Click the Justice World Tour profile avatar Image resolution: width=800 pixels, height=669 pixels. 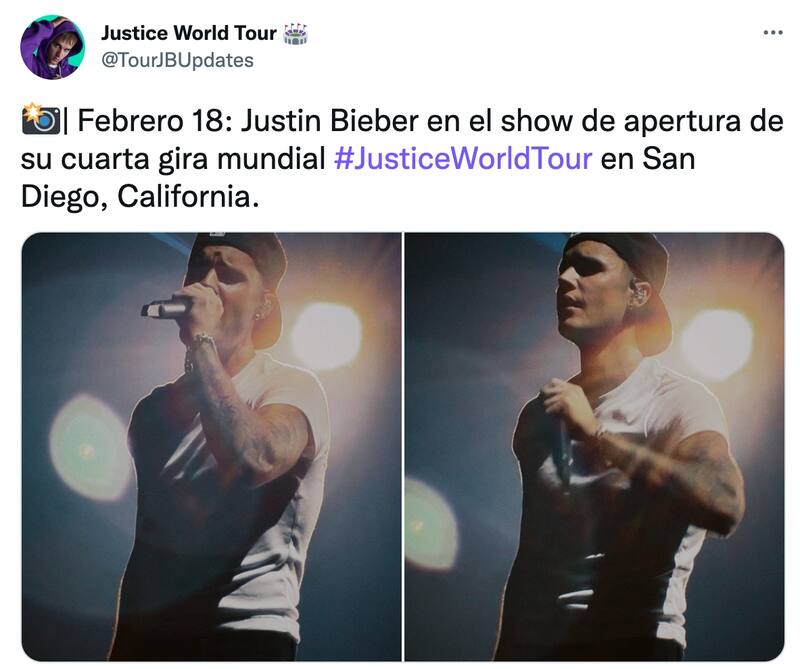point(53,47)
